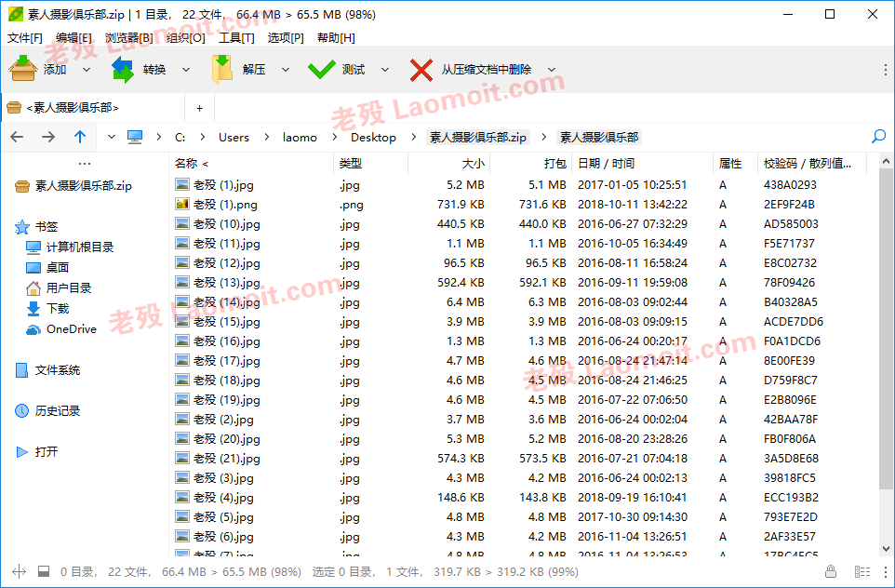Click the red X delete-from-archive icon
This screenshot has height=588, width=895.
tap(421, 70)
